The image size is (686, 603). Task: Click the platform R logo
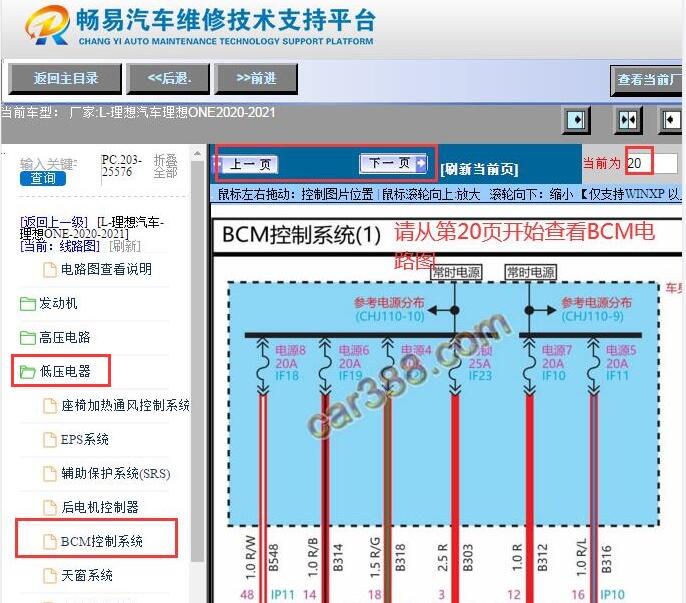click(47, 25)
